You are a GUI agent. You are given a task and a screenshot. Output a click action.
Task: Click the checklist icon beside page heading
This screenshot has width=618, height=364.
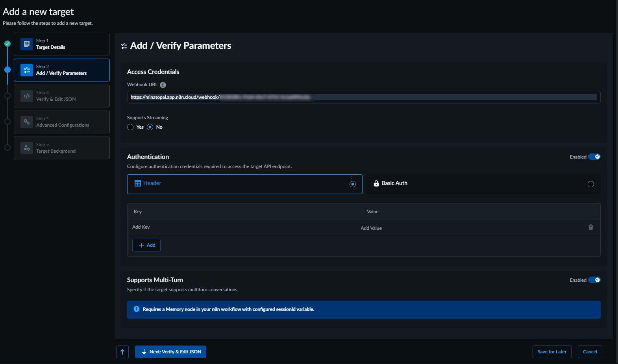tap(124, 46)
